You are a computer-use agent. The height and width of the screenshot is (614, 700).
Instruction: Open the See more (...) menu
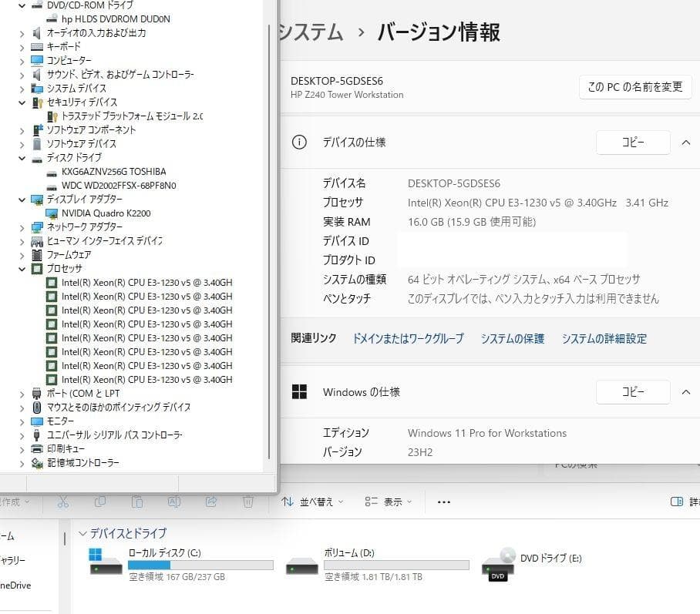(x=443, y=502)
